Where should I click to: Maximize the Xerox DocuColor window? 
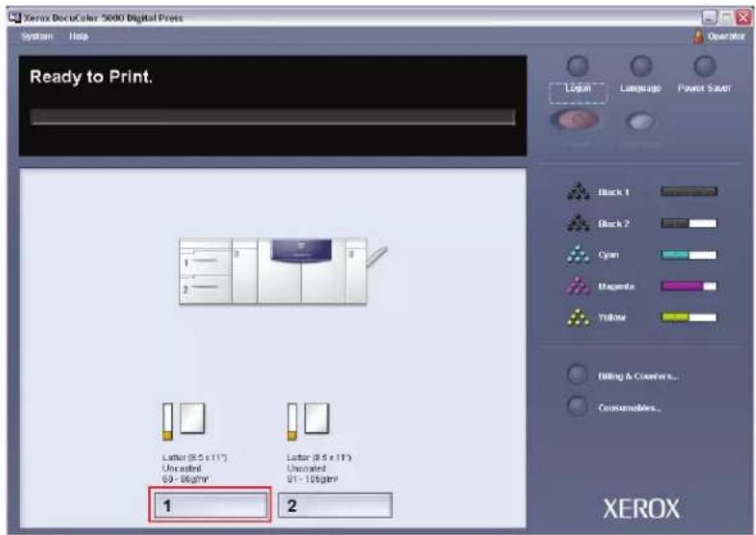[726, 18]
